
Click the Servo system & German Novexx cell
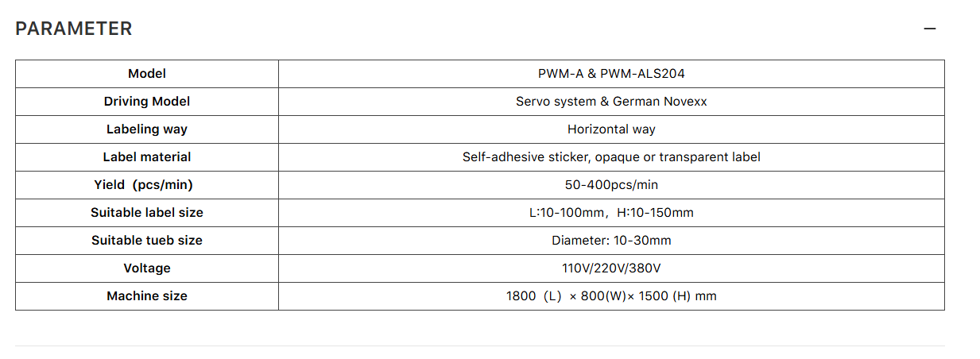click(x=611, y=102)
